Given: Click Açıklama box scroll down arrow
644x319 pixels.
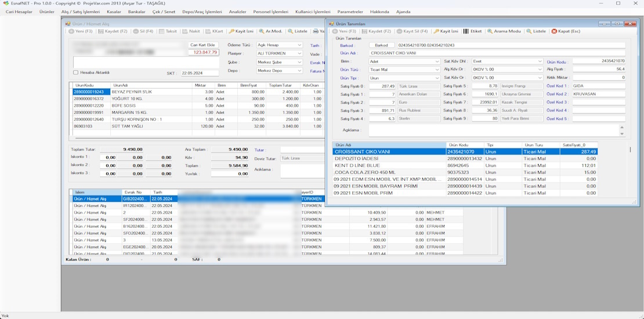Looking at the screenshot, I should [x=622, y=134].
